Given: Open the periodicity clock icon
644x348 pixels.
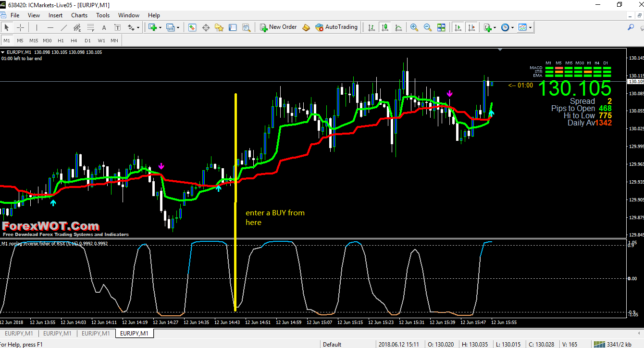Looking at the screenshot, I should (x=505, y=27).
